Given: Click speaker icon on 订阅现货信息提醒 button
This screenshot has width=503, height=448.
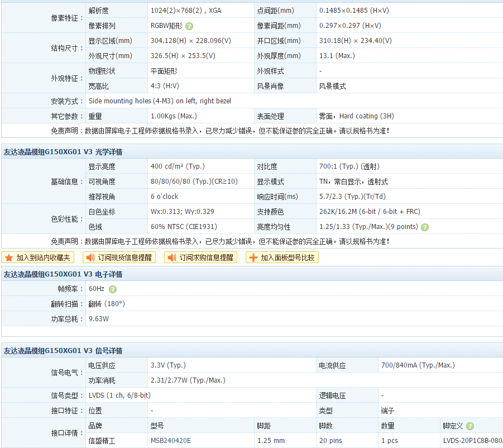Looking at the screenshot, I should click(x=90, y=258).
